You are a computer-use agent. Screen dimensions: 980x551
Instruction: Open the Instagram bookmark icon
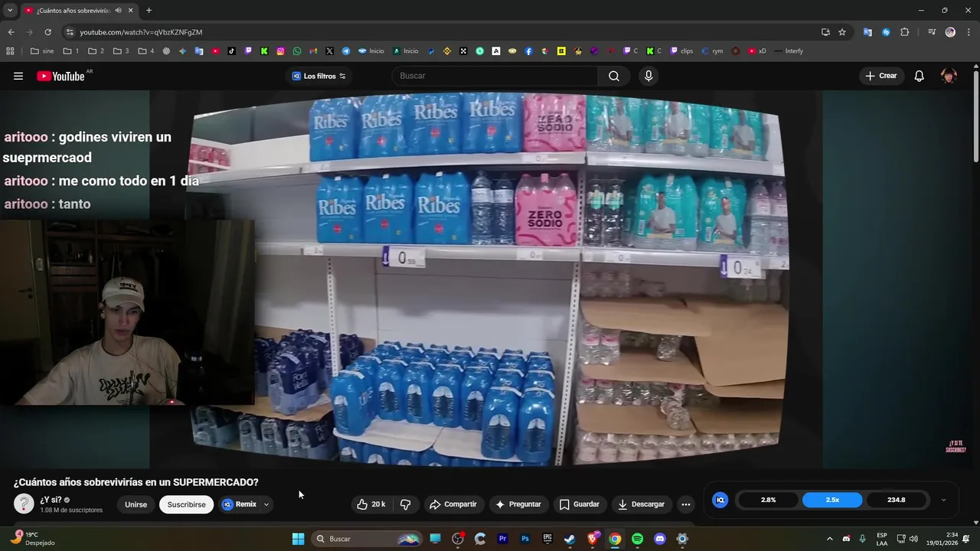coord(281,51)
